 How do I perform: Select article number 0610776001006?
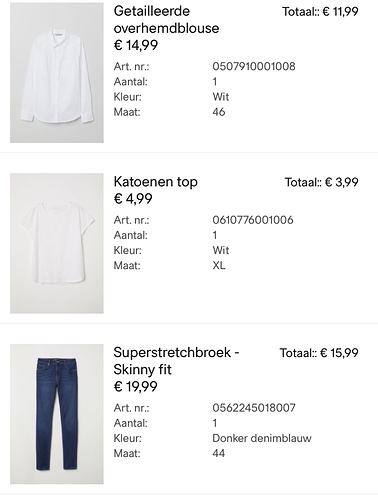click(253, 220)
